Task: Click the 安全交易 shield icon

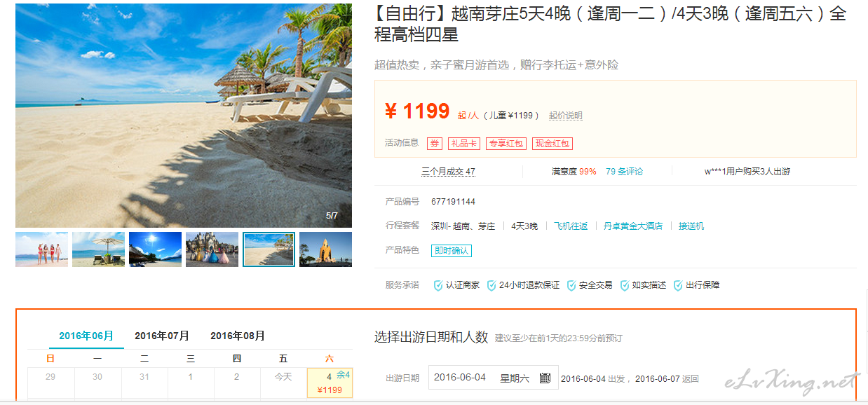Action: pyautogui.click(x=571, y=285)
